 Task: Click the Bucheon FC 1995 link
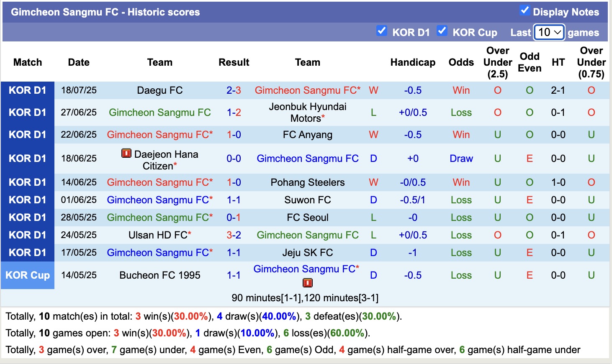[159, 275]
